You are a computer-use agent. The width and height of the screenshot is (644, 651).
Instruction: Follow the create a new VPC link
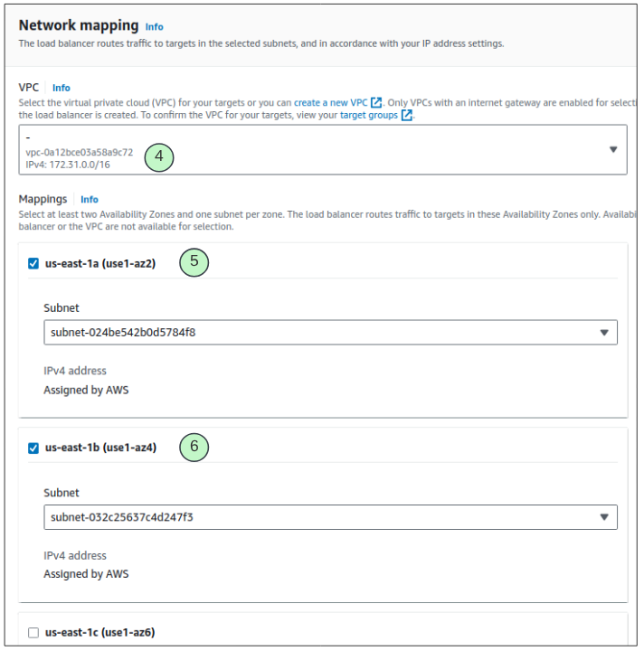click(331, 103)
